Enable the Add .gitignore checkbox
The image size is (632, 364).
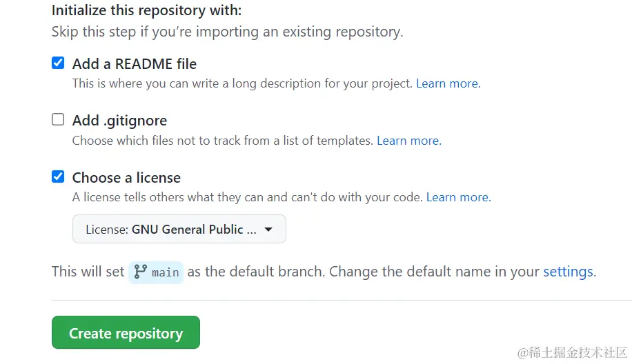[x=58, y=119]
